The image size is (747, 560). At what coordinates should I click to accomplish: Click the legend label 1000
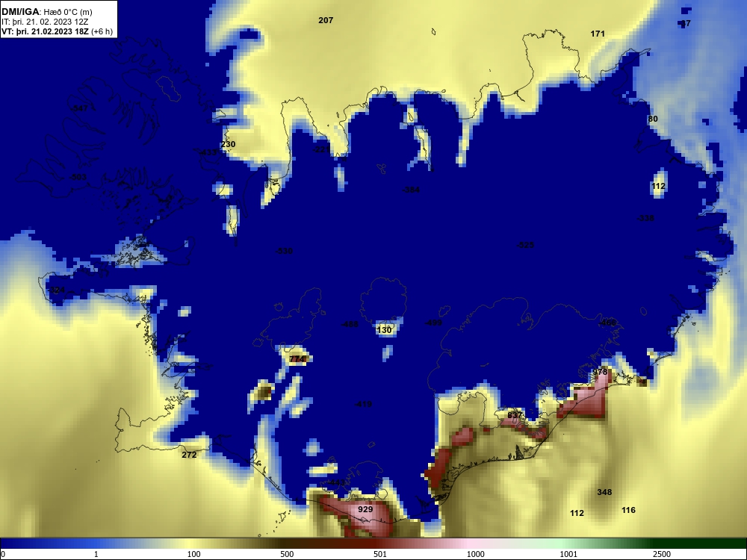(x=475, y=554)
